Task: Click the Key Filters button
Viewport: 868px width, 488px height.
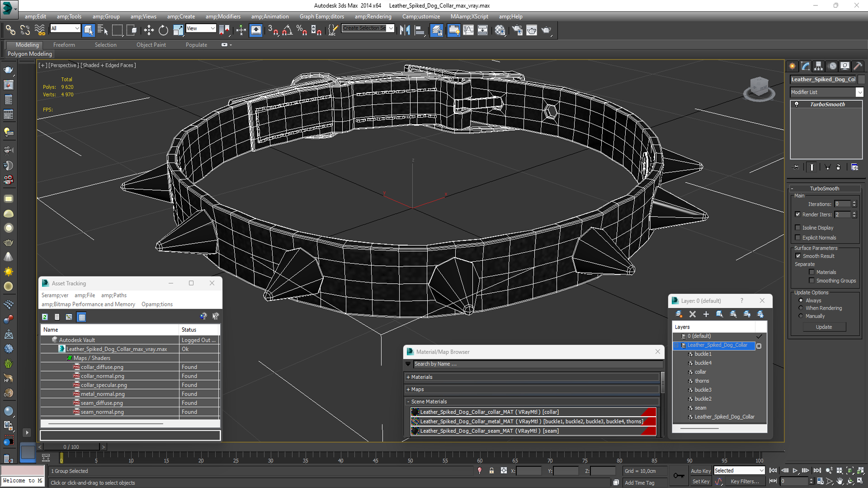Action: point(745,481)
